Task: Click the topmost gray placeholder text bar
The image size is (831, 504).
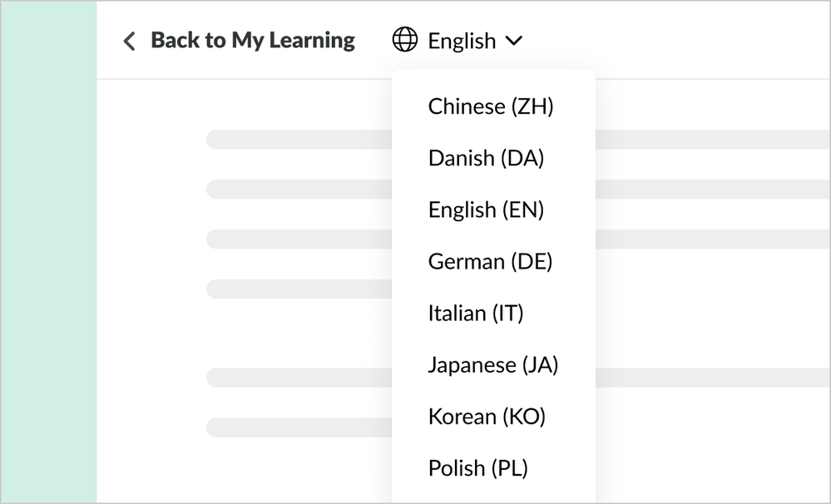Action: (x=299, y=139)
